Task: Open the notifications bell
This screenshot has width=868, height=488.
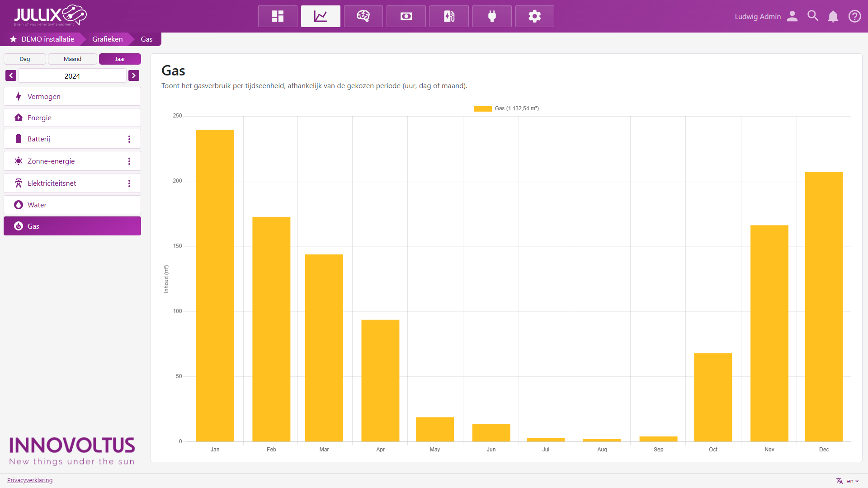Action: 833,16
